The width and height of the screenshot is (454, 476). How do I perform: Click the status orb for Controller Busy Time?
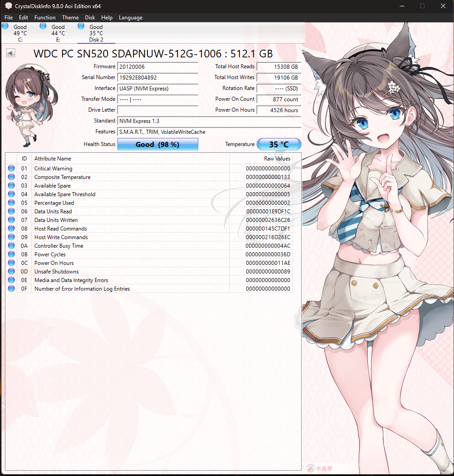(12, 245)
